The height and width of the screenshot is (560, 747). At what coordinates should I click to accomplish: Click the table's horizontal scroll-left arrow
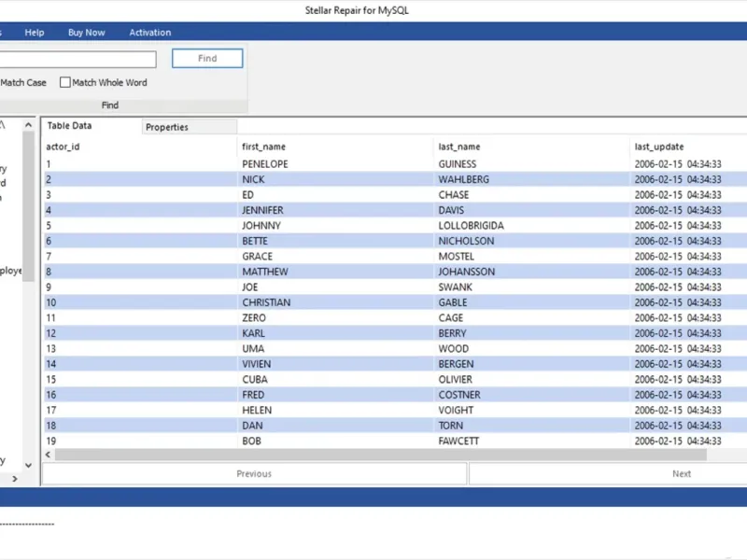point(48,455)
